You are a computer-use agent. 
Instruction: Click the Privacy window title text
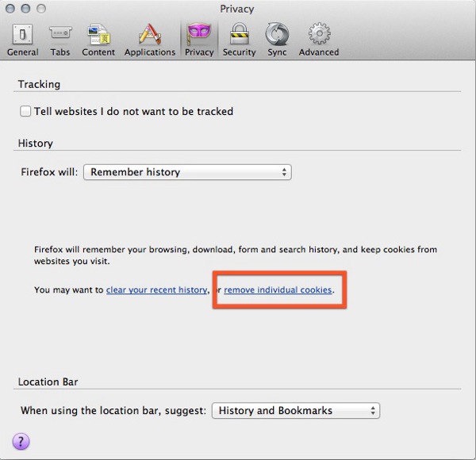[237, 9]
